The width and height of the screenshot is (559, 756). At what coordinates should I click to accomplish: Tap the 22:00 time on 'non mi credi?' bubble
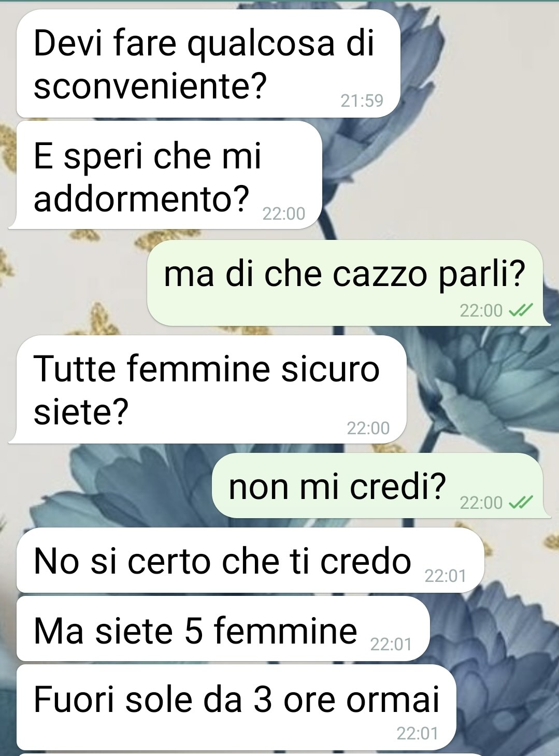click(x=481, y=503)
